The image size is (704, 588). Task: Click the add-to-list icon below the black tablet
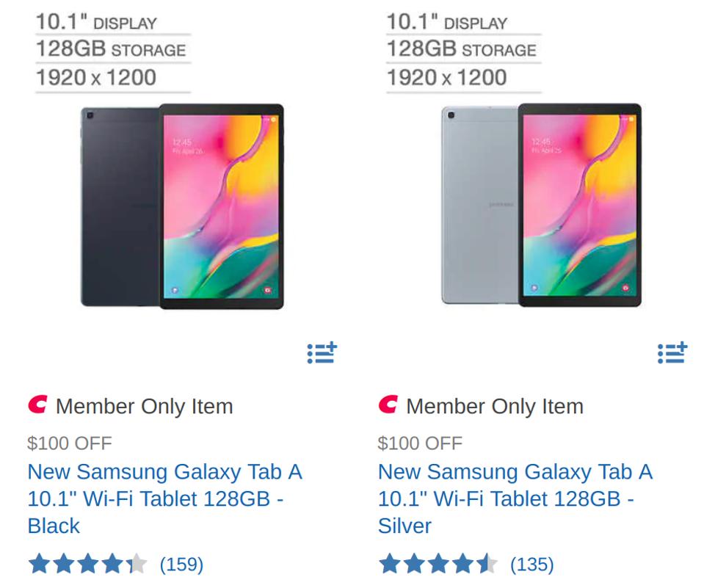(322, 353)
